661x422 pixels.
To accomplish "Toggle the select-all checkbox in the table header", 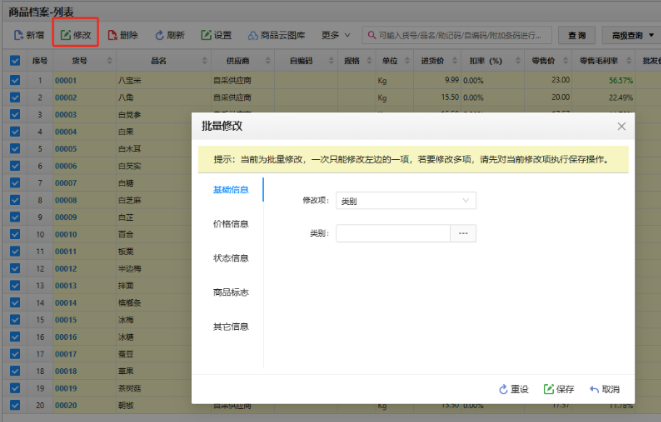I will click(15, 61).
